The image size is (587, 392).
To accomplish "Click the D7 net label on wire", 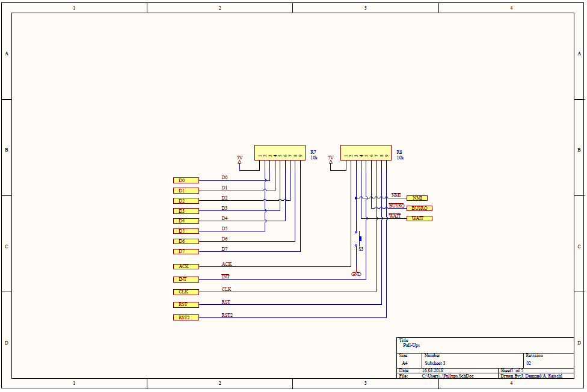I will 224,249.
